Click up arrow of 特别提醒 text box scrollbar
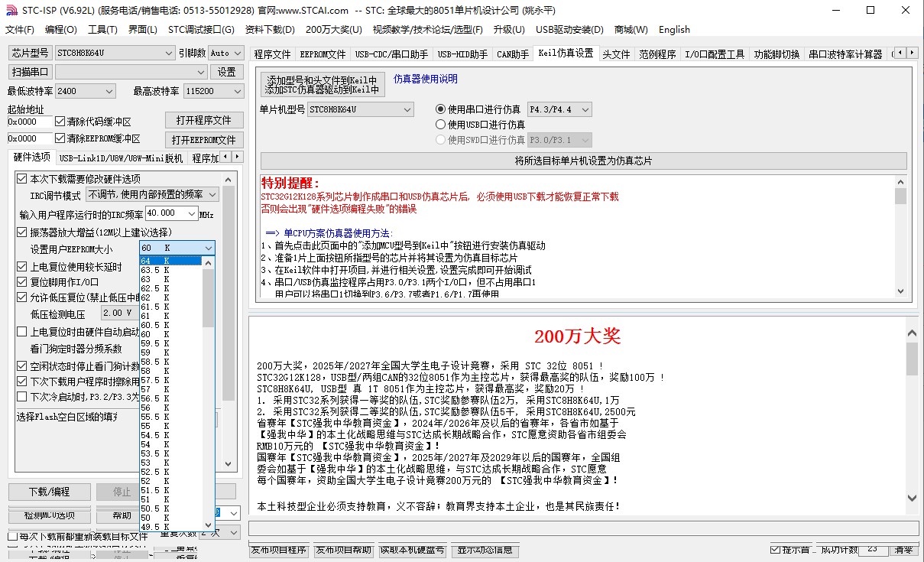 click(x=900, y=182)
